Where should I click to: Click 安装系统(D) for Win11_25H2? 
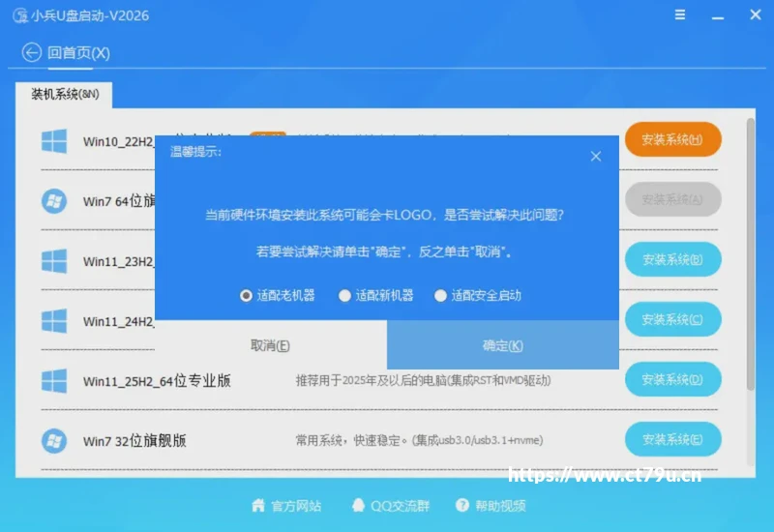pyautogui.click(x=672, y=379)
